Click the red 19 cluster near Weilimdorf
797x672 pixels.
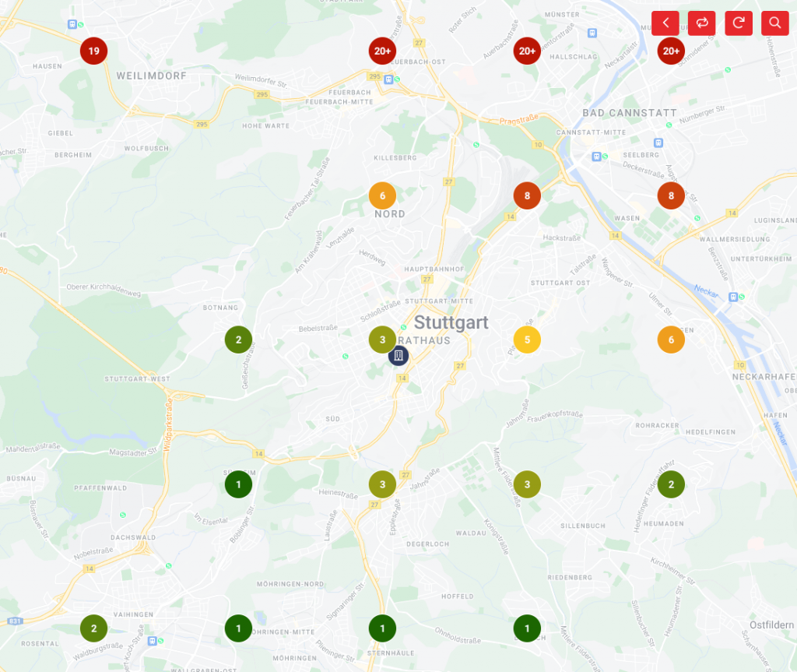click(93, 51)
